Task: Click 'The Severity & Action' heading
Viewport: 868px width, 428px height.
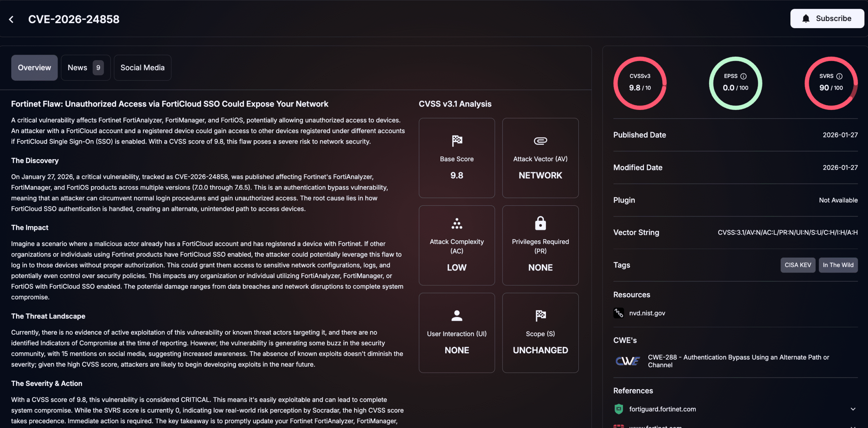Action: 47,383
